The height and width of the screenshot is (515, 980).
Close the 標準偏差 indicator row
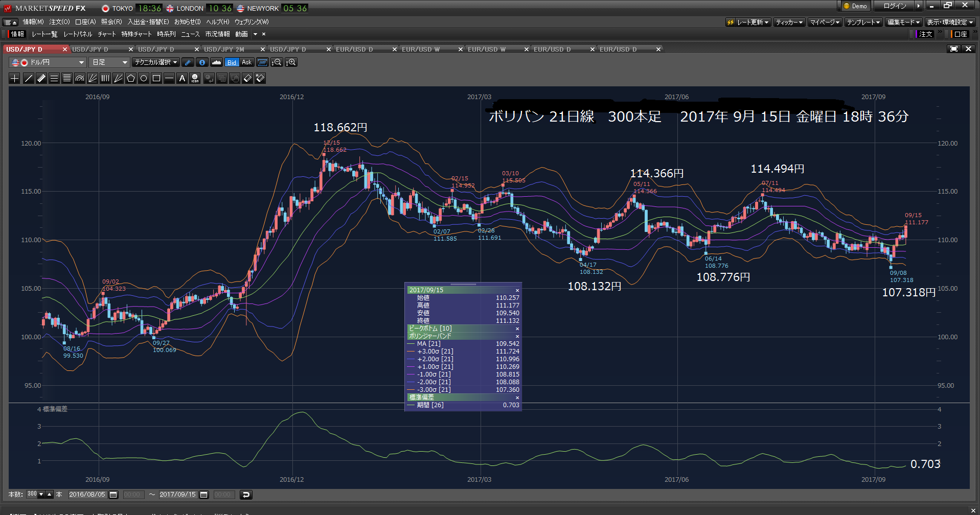click(517, 397)
